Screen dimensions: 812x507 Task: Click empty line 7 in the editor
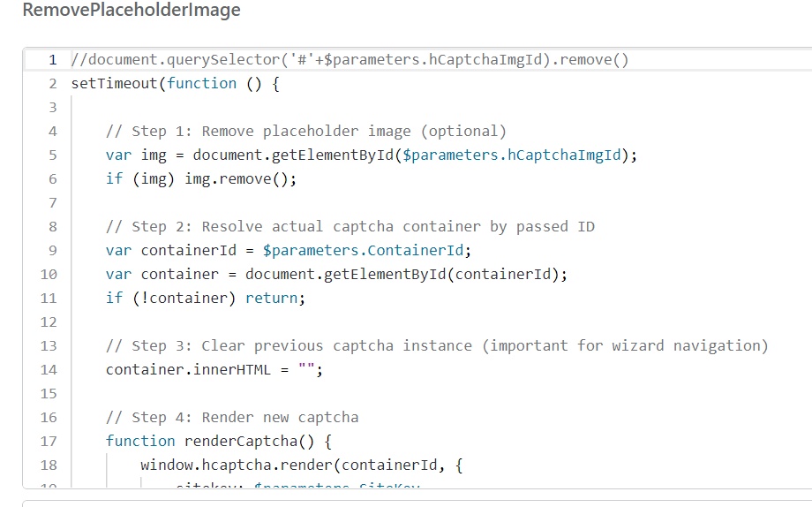[x=353, y=203]
